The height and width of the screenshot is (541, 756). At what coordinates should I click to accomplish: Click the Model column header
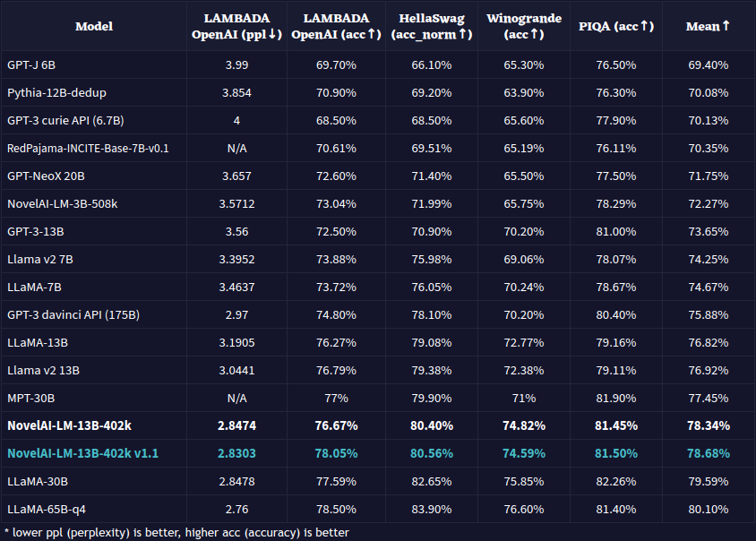[x=94, y=26]
